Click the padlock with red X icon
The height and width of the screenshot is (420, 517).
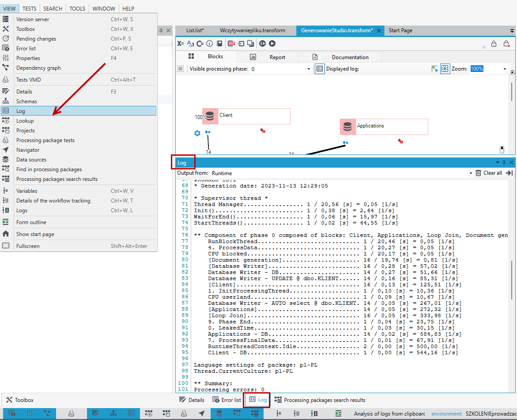tap(506, 44)
